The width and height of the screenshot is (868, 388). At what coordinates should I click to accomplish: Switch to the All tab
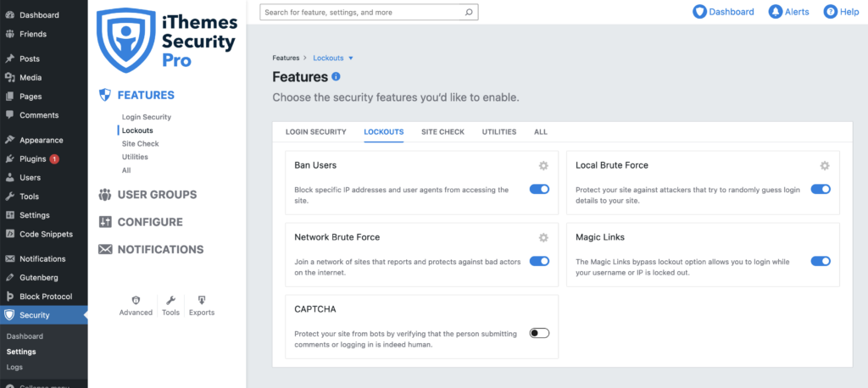click(541, 131)
